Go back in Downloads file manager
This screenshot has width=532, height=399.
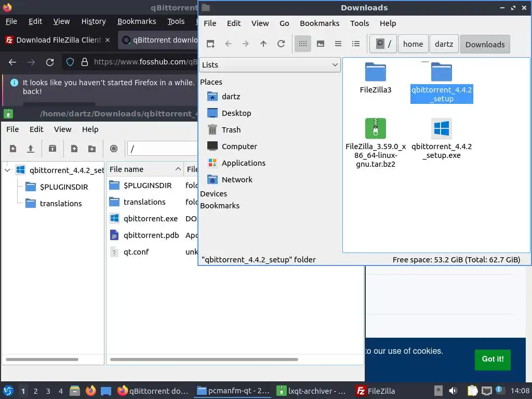pos(228,44)
